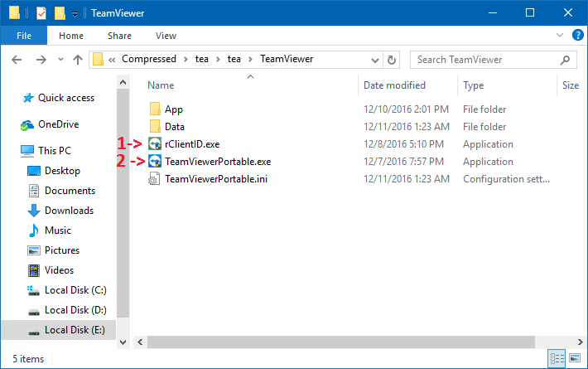Image resolution: width=588 pixels, height=369 pixels.
Task: Sort by the Size column header
Action: tap(571, 85)
